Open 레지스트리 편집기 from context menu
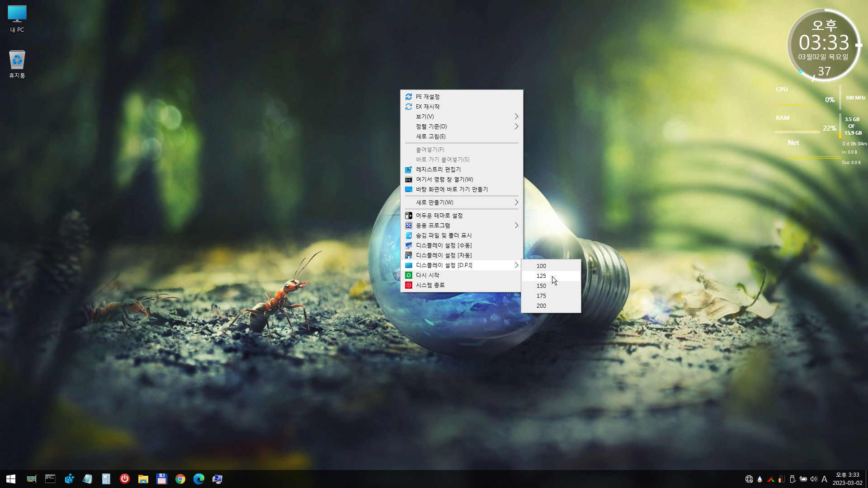 (462, 169)
